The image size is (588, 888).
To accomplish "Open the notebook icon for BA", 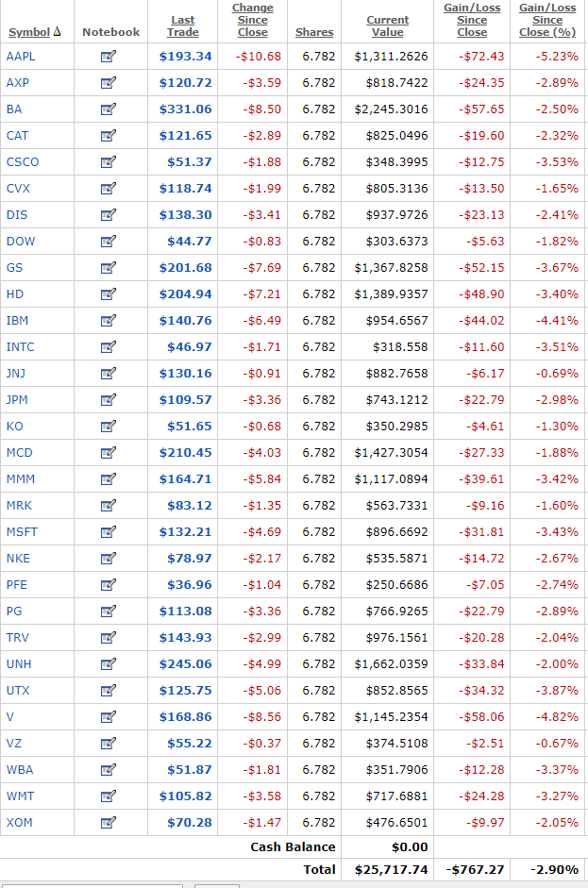I will click(108, 109).
